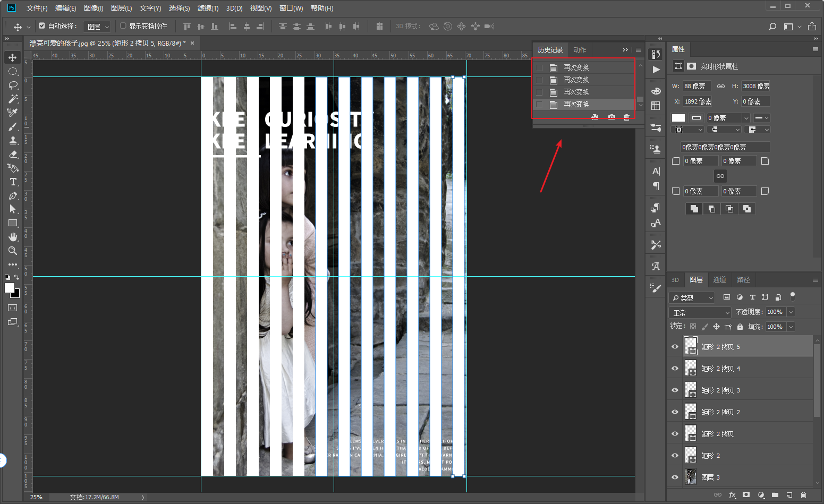The width and height of the screenshot is (824, 504).
Task: Hide the 矩形 2 拷贝 layer
Action: pyautogui.click(x=675, y=433)
